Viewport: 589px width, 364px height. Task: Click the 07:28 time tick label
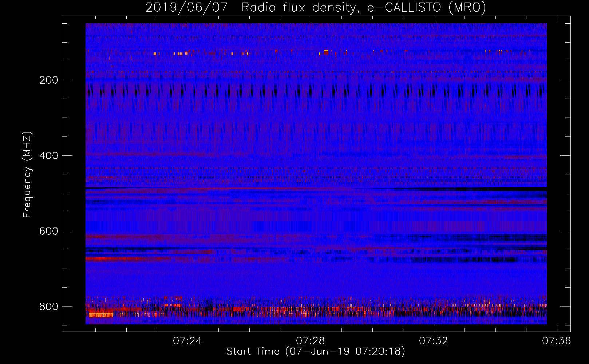(x=310, y=341)
